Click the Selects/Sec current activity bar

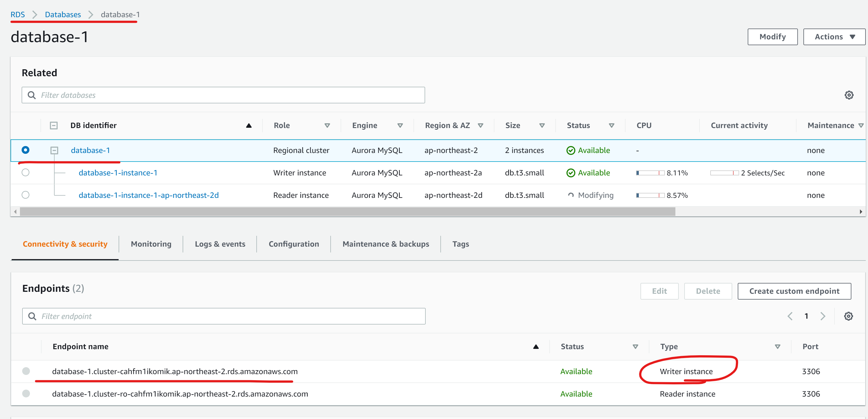pyautogui.click(x=724, y=173)
